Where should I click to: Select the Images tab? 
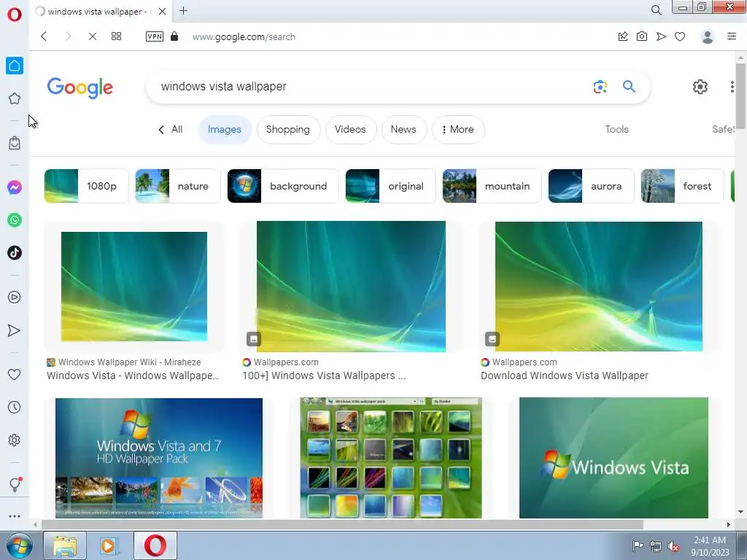tap(225, 130)
